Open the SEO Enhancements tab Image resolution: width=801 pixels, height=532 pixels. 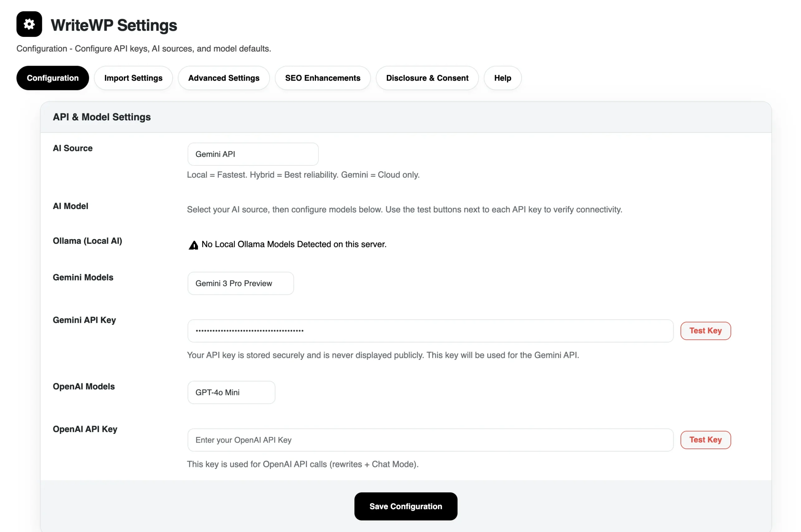(322, 78)
